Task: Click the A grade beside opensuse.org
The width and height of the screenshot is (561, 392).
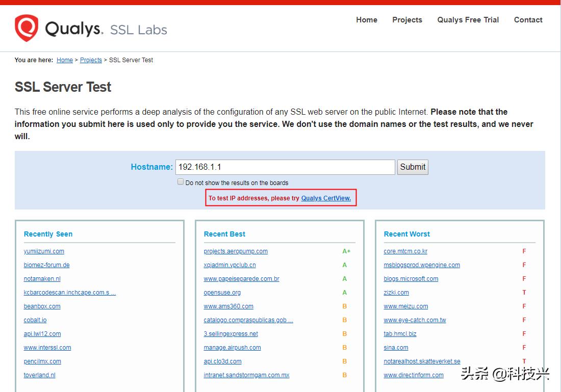Action: (x=345, y=293)
